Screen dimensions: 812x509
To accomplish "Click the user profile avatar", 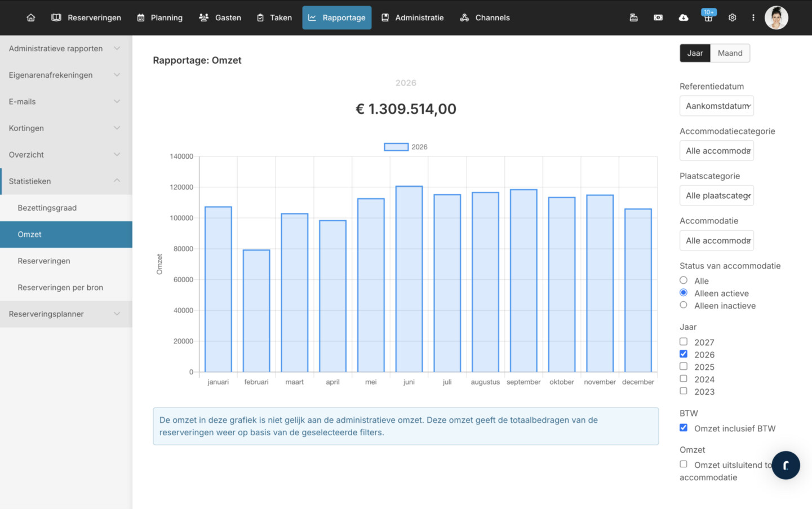I will tap(776, 17).
